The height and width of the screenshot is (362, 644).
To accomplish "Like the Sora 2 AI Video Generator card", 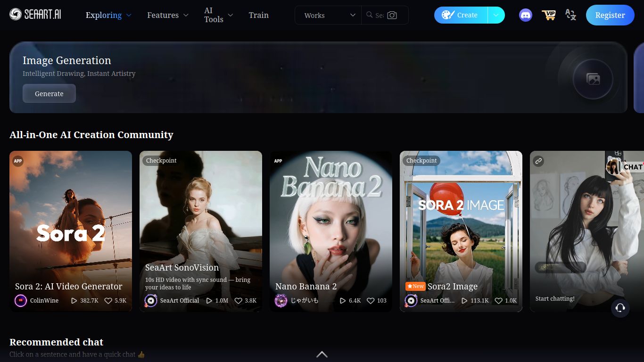I will tap(108, 301).
